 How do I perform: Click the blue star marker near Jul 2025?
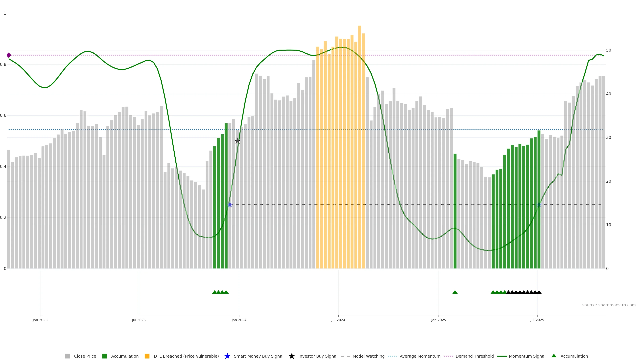point(539,205)
